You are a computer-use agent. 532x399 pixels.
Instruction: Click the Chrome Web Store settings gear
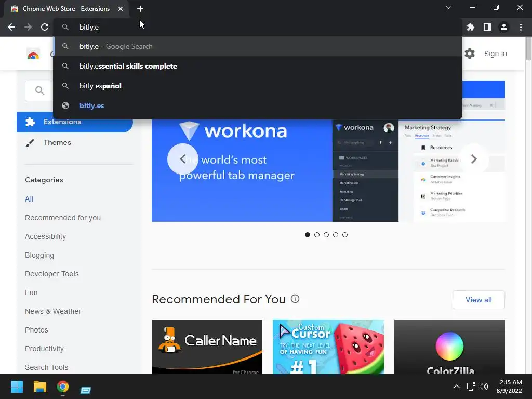click(470, 54)
